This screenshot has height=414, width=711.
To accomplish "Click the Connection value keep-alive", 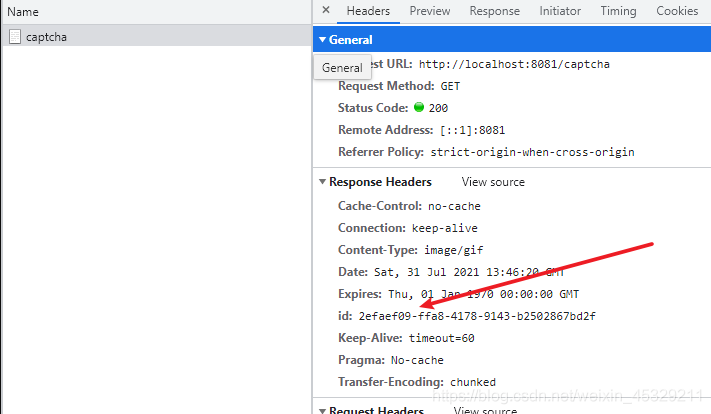I will pyautogui.click(x=445, y=228).
